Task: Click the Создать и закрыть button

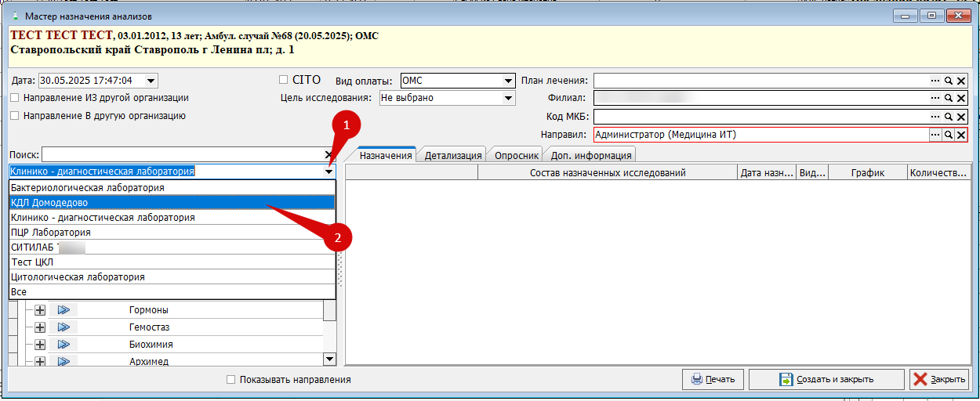Action: 826,380
